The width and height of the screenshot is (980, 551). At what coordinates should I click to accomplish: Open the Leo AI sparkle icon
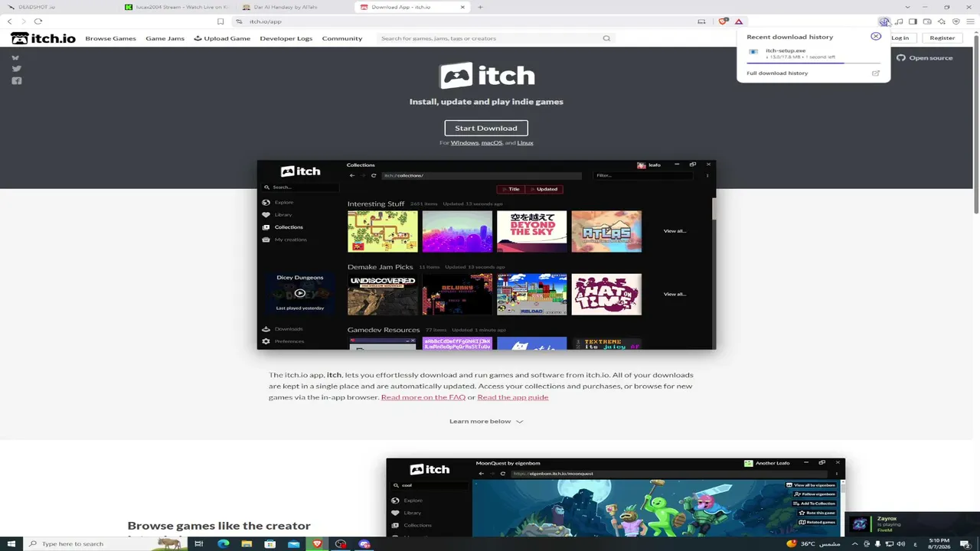point(941,21)
